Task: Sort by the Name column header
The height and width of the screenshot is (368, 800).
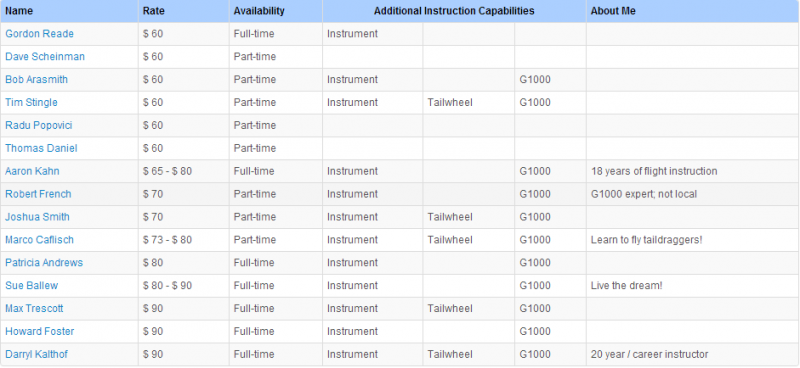Action: (x=19, y=11)
